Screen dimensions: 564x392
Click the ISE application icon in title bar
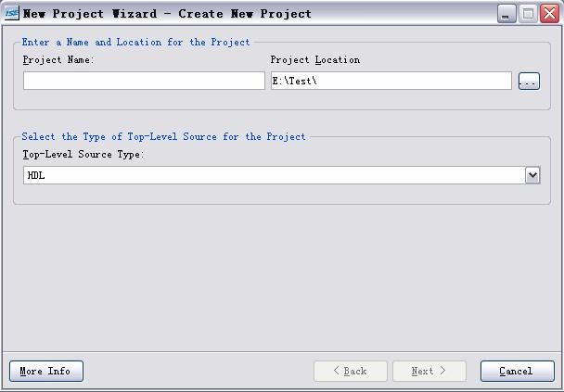click(x=11, y=13)
